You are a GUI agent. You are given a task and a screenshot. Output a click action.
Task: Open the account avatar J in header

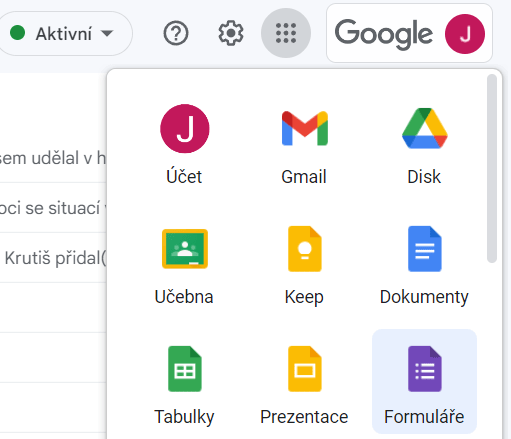pos(465,34)
